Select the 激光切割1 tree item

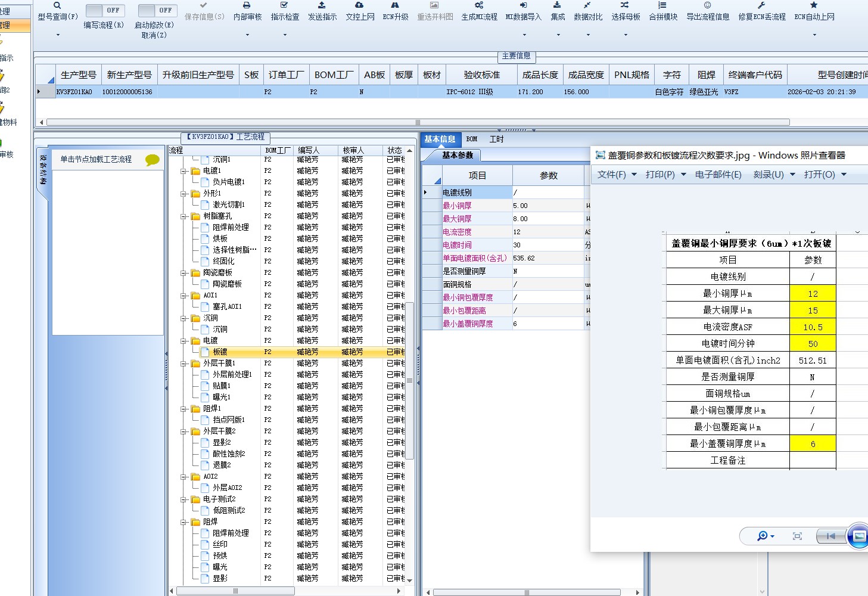click(229, 205)
